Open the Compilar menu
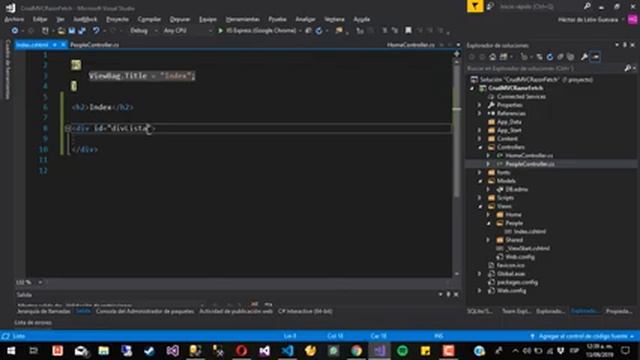The width and height of the screenshot is (640, 360). pyautogui.click(x=149, y=19)
